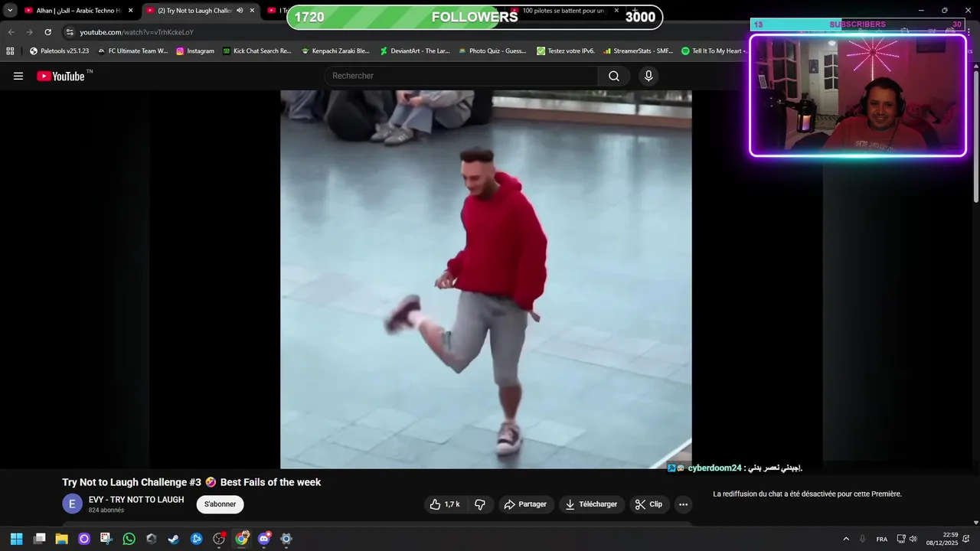Open the system volume tray icon
Image resolution: width=980 pixels, height=551 pixels.
(x=913, y=539)
